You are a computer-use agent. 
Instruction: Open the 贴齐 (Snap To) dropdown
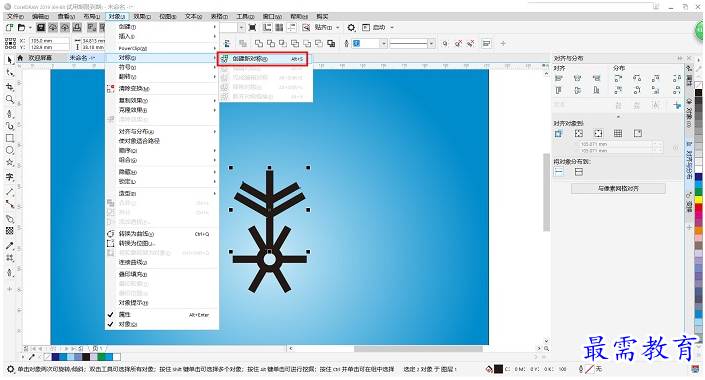coord(327,27)
